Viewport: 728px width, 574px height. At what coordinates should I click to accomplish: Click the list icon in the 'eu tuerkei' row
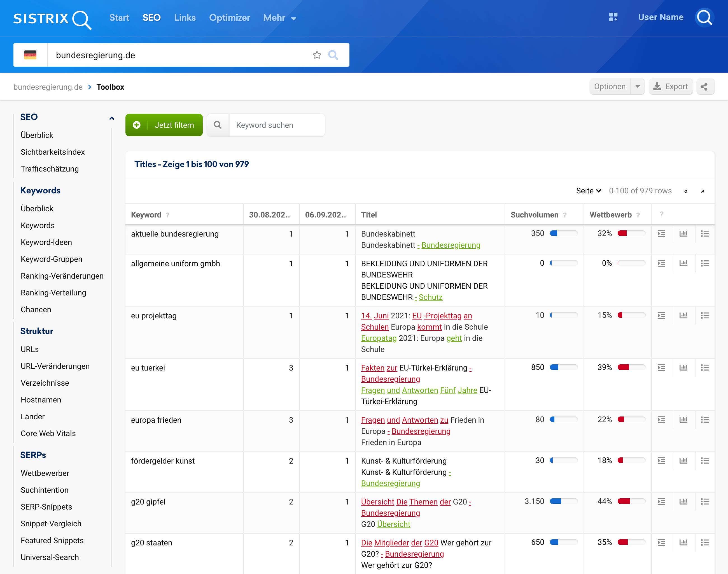(x=704, y=368)
